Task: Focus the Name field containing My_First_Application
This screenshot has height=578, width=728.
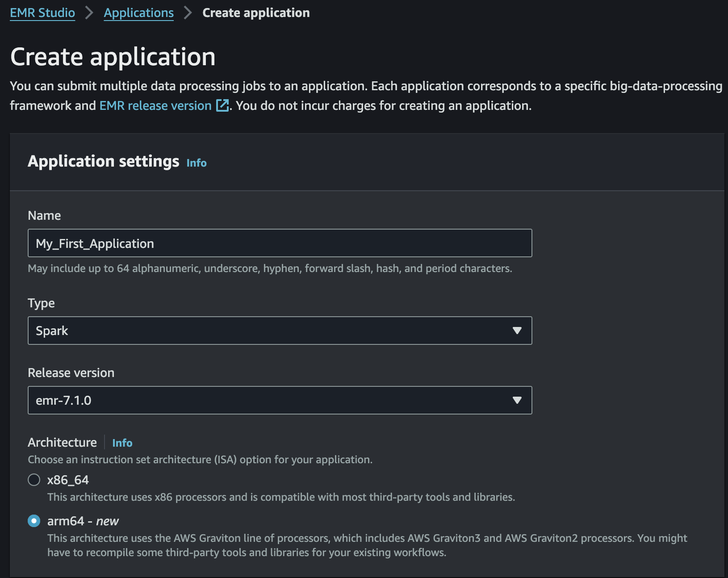Action: point(280,243)
